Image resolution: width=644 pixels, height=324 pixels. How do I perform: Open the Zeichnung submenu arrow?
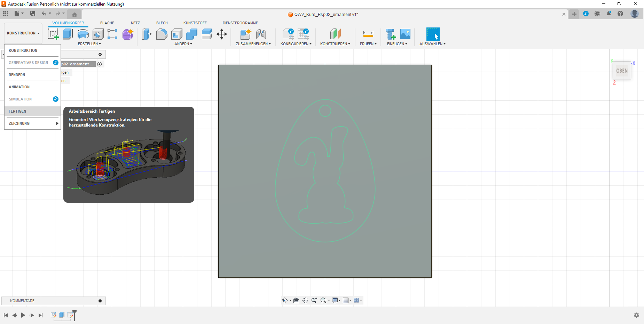(57, 123)
